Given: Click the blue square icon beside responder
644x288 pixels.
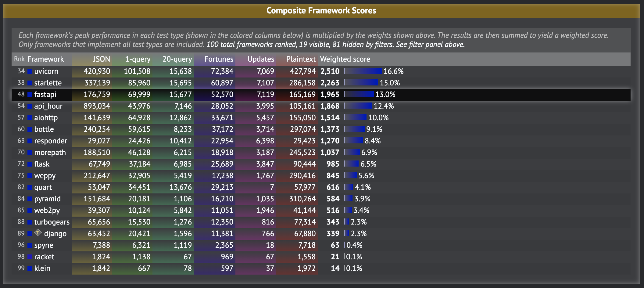Looking at the screenshot, I should click(30, 141).
